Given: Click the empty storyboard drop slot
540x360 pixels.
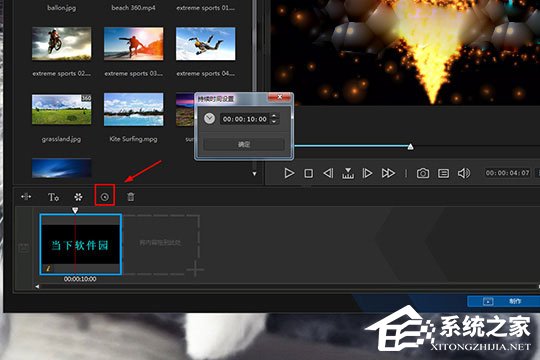Looking at the screenshot, I should pos(161,244).
